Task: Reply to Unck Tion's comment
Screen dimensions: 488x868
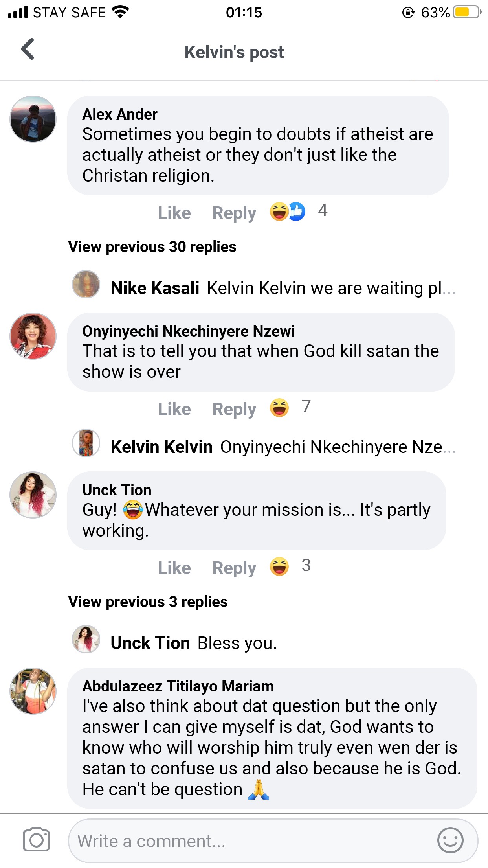Action: [x=234, y=568]
